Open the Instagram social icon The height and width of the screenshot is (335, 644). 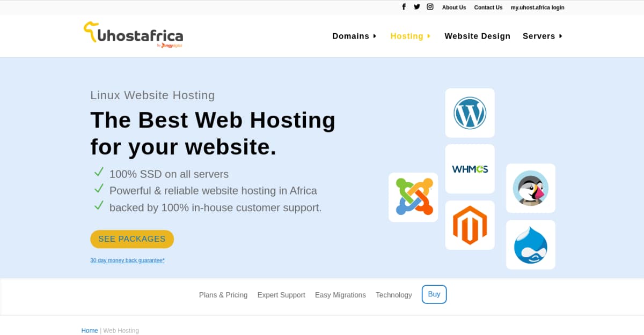pos(430,7)
